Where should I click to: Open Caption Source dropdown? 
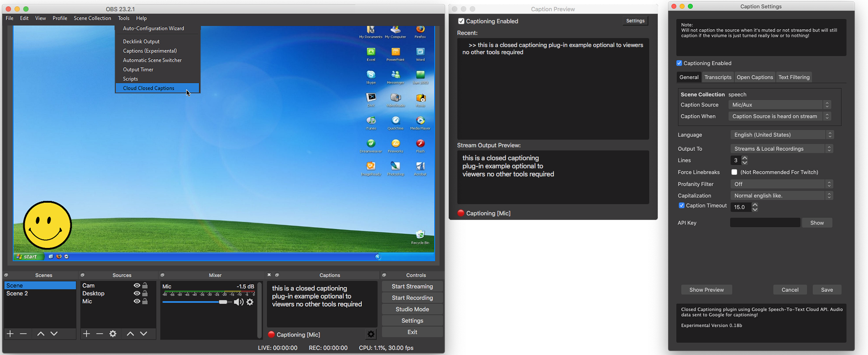click(780, 105)
